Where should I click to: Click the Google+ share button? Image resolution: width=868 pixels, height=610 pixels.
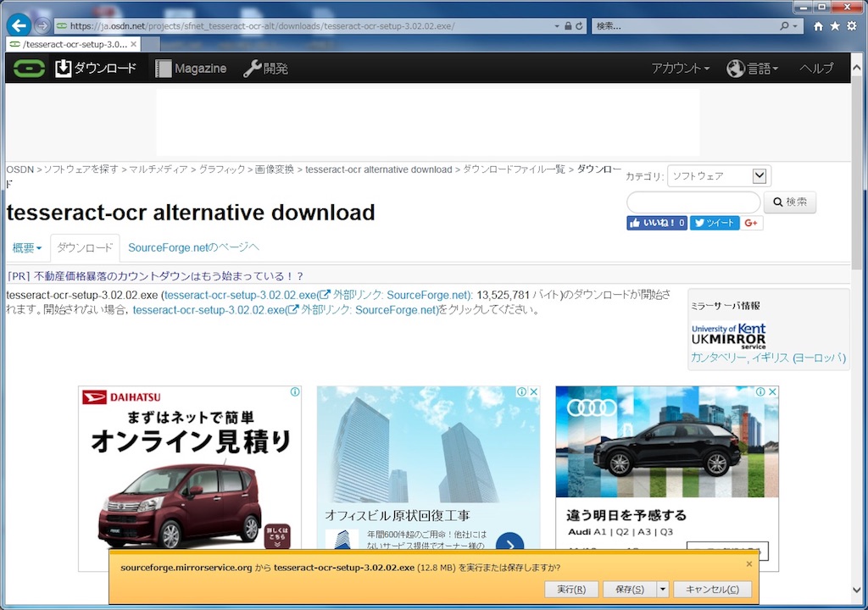pyautogui.click(x=751, y=223)
